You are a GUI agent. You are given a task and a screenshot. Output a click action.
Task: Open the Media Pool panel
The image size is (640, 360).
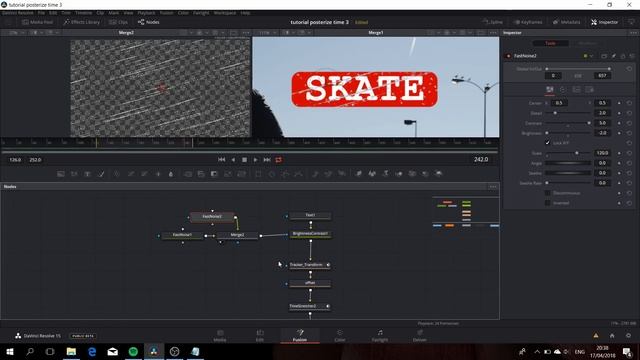pyautogui.click(x=38, y=22)
